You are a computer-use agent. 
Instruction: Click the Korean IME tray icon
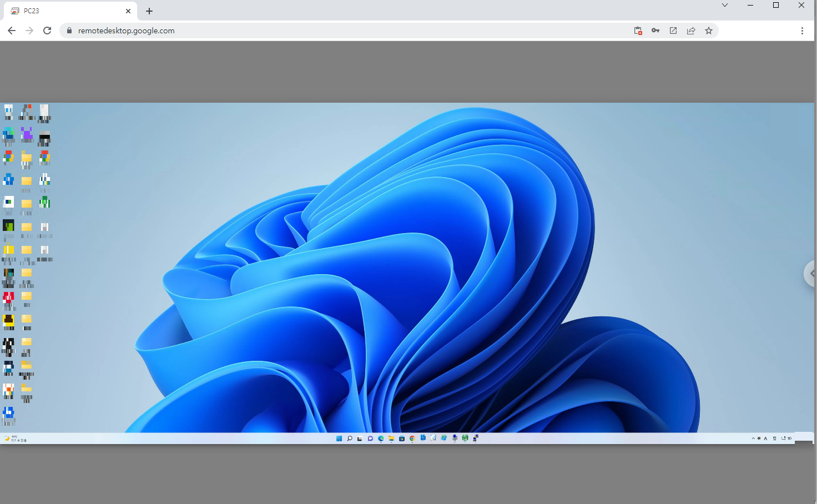pos(774,439)
